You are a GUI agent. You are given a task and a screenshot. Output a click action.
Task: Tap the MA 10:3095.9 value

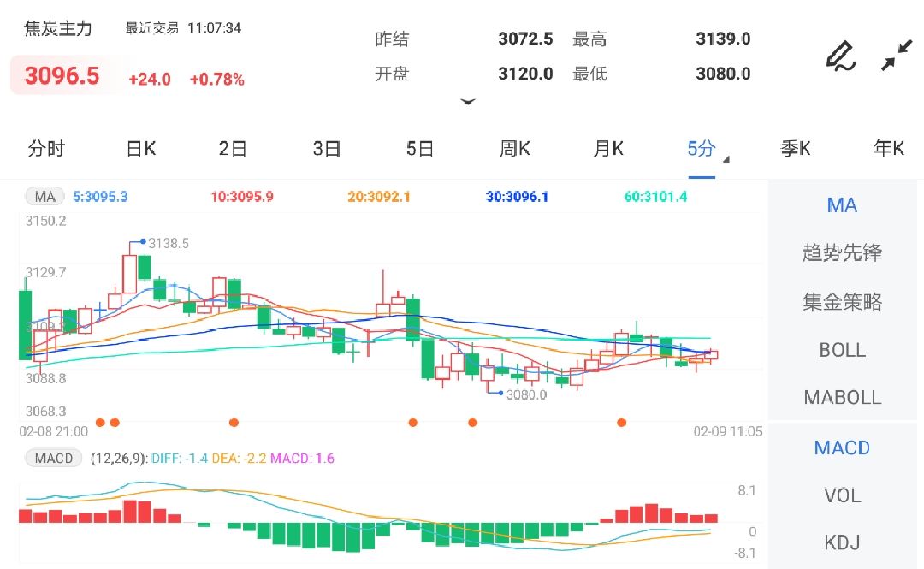(x=242, y=197)
